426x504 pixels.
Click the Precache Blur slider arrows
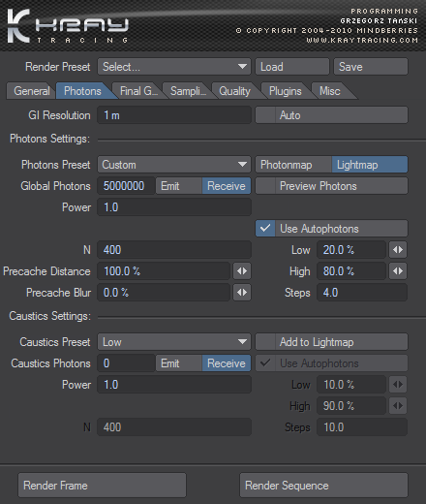click(x=242, y=293)
